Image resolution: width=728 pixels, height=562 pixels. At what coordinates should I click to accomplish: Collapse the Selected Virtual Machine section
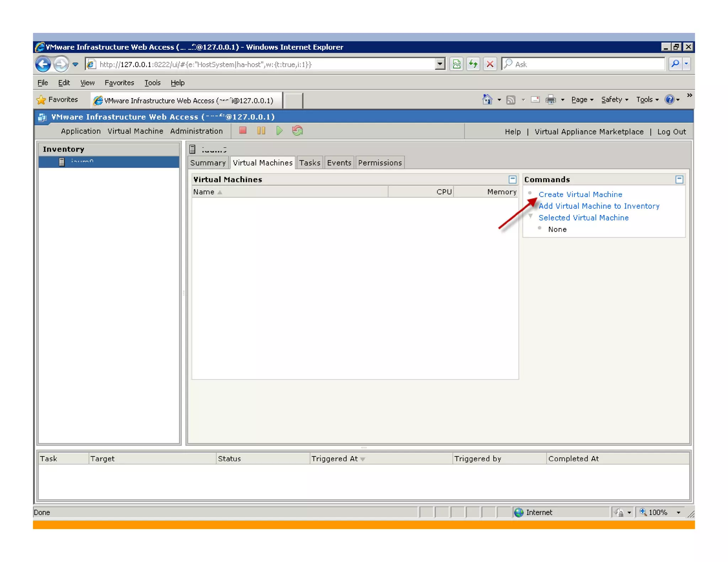point(530,216)
